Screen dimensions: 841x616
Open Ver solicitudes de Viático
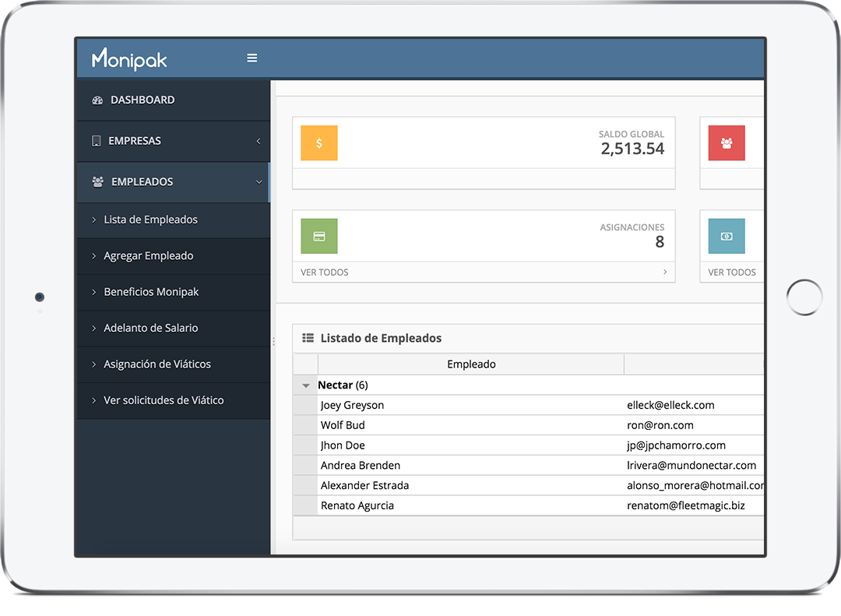tap(173, 400)
